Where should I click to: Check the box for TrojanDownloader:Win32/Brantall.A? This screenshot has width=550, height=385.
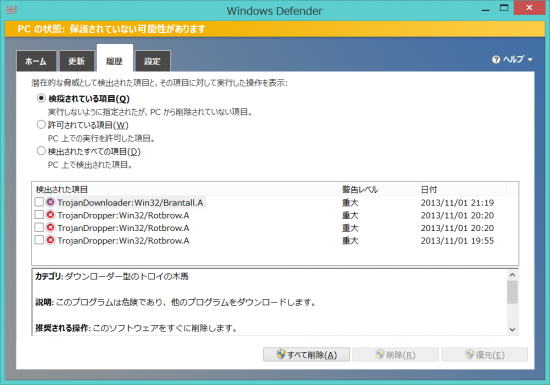point(39,202)
